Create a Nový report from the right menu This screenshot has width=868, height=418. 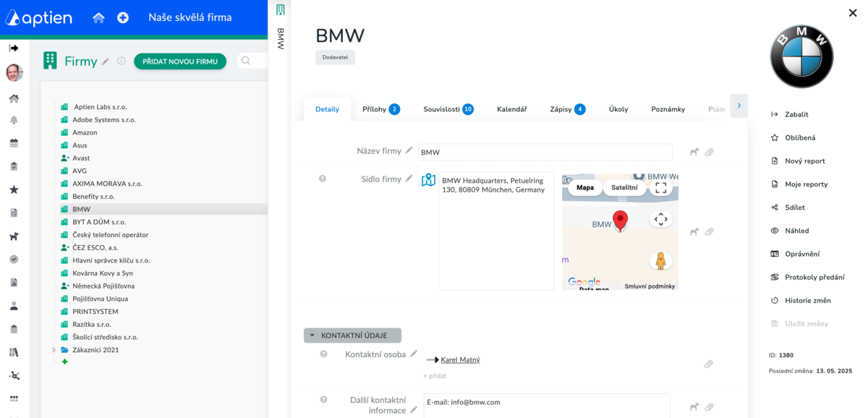(x=798, y=161)
